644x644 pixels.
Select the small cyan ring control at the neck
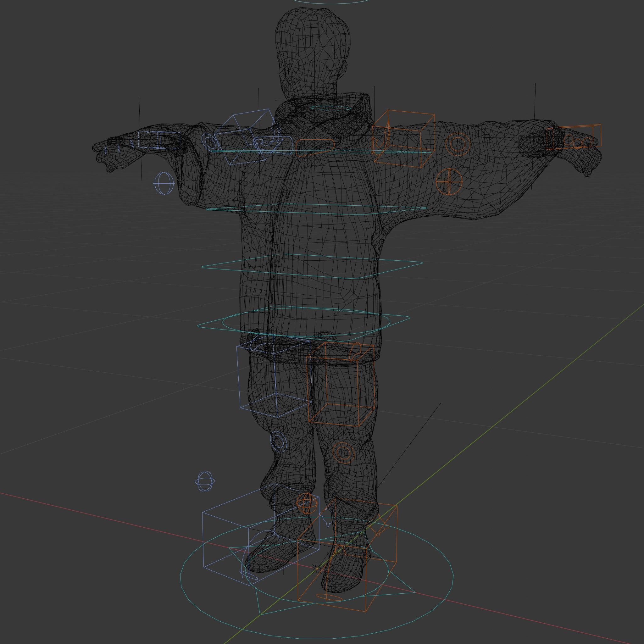(330, 108)
